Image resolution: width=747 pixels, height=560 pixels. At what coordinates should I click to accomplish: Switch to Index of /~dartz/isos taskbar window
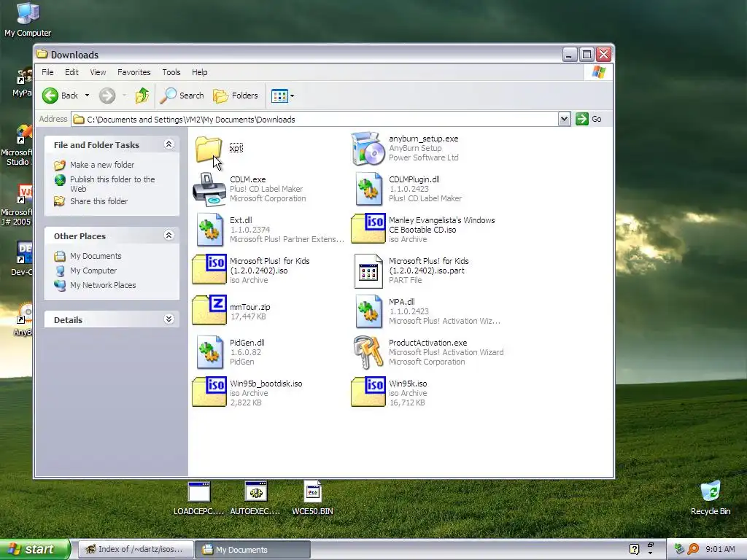click(x=135, y=550)
